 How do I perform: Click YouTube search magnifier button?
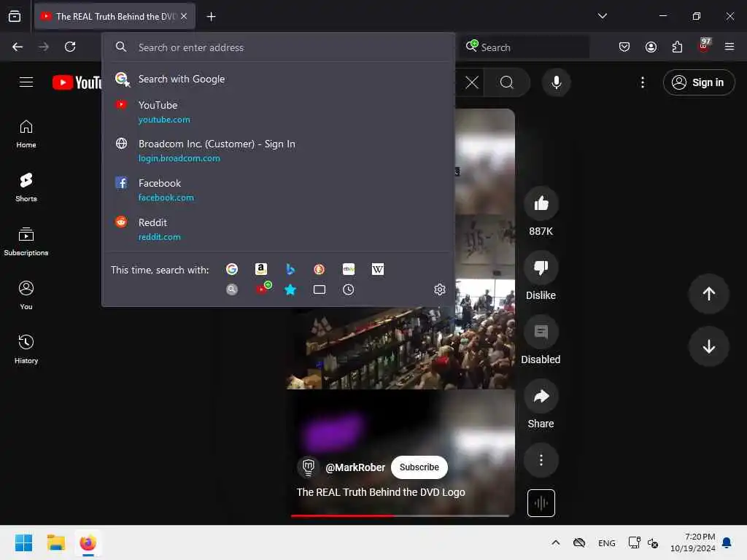tap(507, 82)
